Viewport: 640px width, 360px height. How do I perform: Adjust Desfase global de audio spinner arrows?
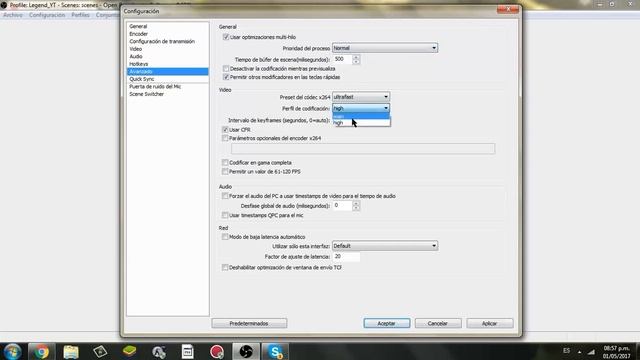356,206
